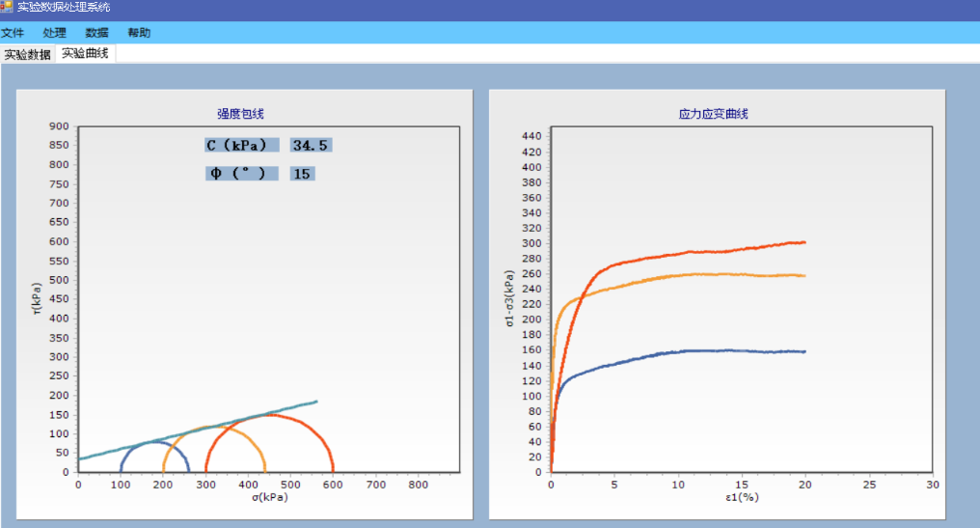
Task: Open the 数据 menu
Action: coord(96,33)
